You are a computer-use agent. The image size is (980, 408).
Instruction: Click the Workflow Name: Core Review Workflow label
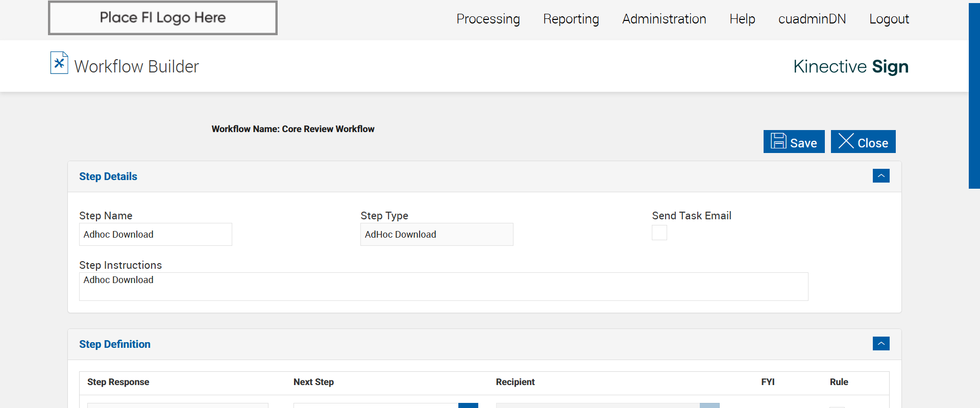[293, 129]
